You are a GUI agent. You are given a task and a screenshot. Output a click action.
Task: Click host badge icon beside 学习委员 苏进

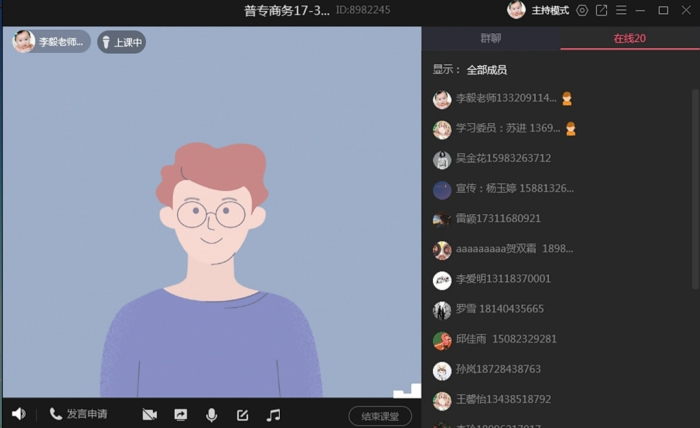coord(571,129)
